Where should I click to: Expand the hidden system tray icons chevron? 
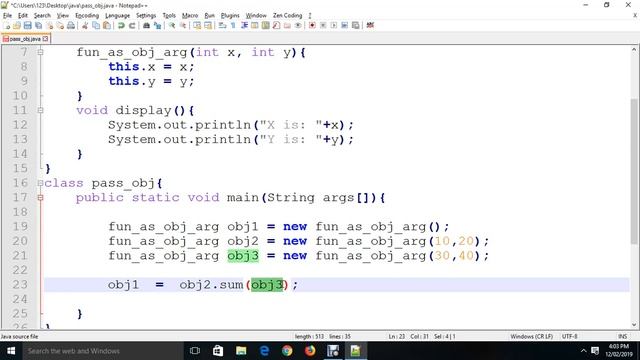583,351
